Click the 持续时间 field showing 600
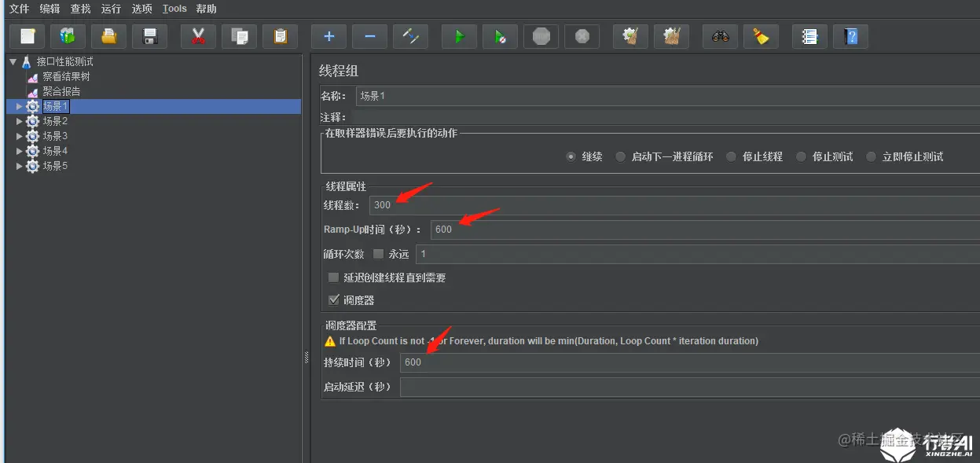This screenshot has width=980, height=463. click(x=690, y=362)
